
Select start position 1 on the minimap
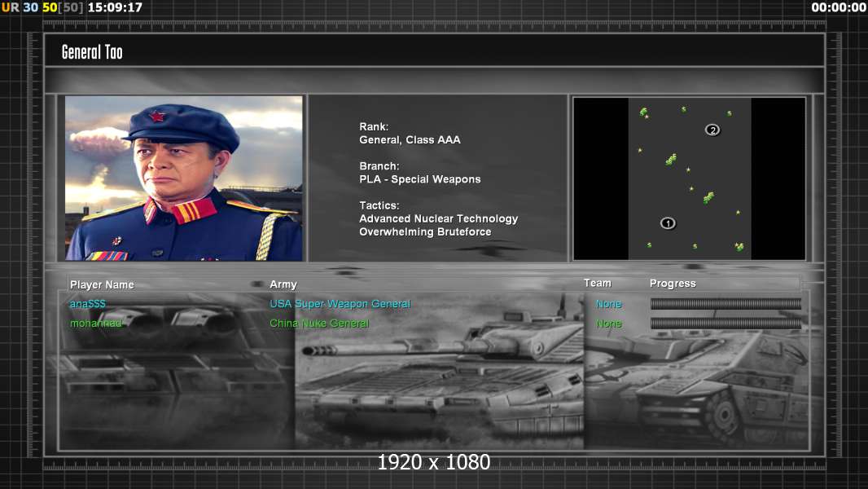tap(668, 223)
